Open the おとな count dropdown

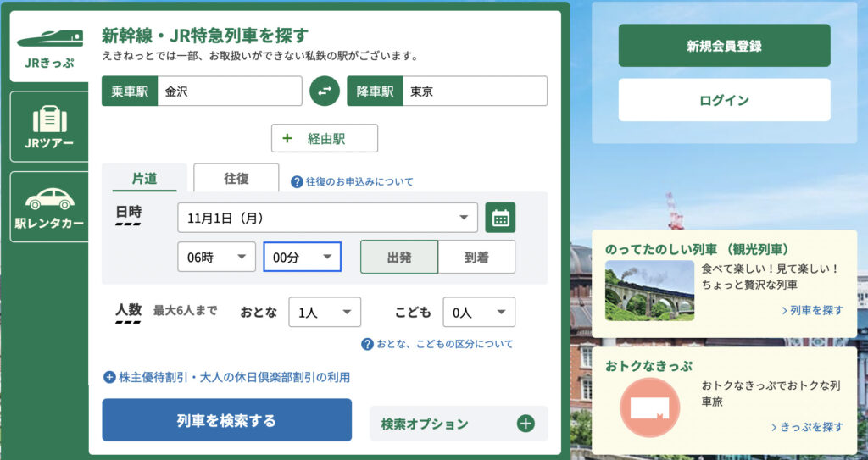click(x=325, y=313)
